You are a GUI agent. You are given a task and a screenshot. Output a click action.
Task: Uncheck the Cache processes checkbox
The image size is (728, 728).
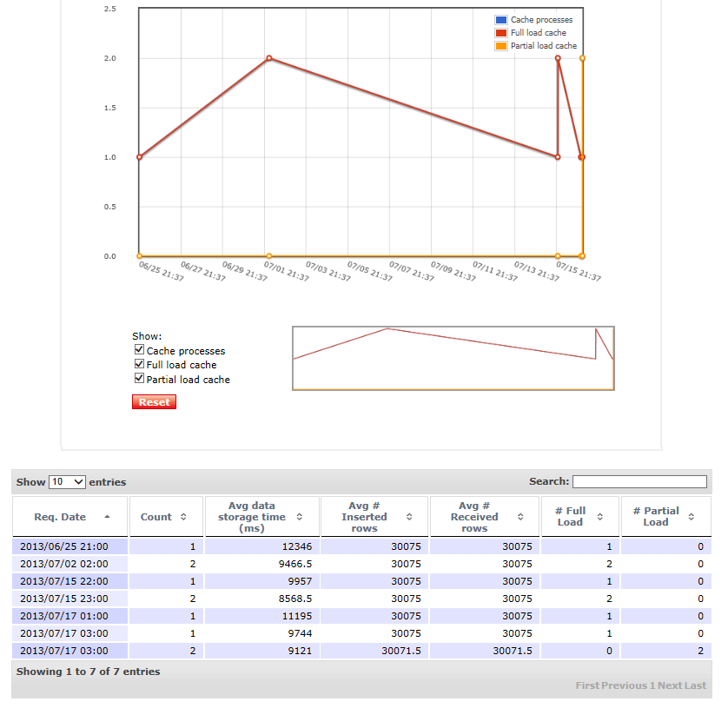point(139,349)
